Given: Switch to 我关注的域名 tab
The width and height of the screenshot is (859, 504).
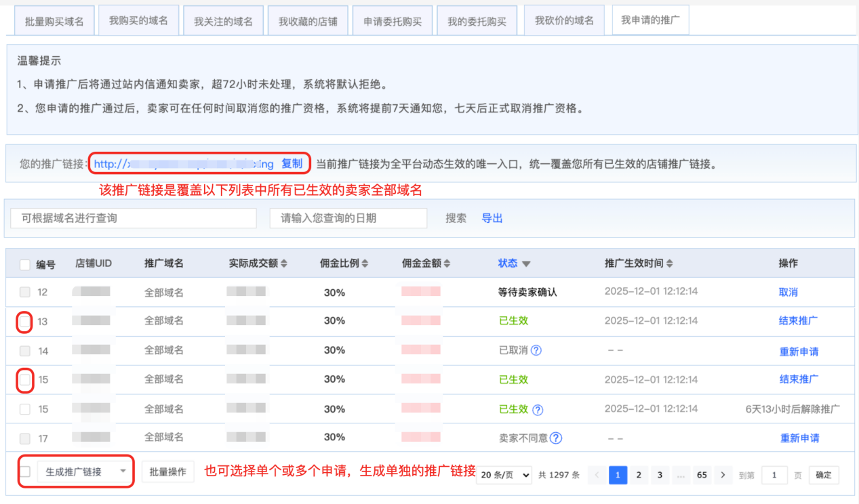Looking at the screenshot, I should pos(223,21).
